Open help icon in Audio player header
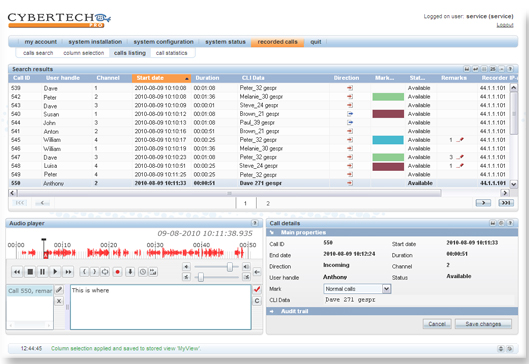This screenshot has height=364, width=529. tap(255, 223)
